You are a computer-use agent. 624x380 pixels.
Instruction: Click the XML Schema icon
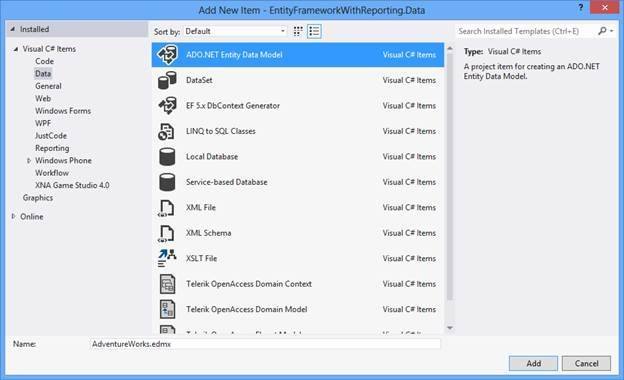click(166, 233)
